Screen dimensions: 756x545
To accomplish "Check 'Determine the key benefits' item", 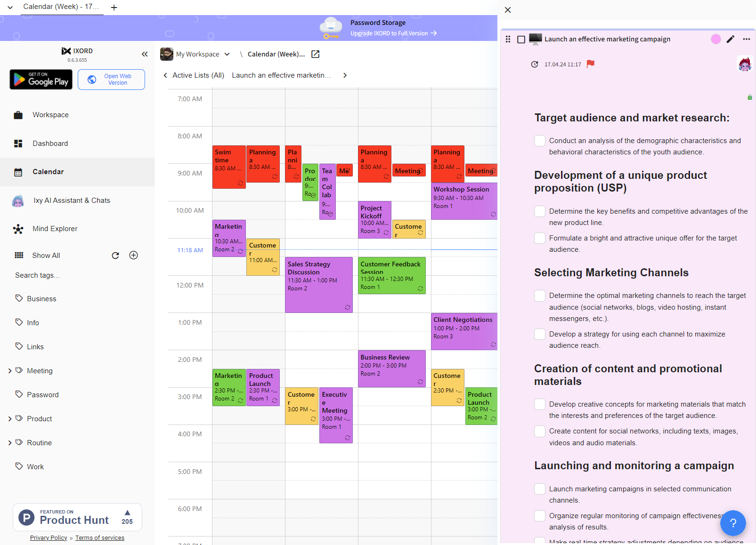I will coord(540,211).
